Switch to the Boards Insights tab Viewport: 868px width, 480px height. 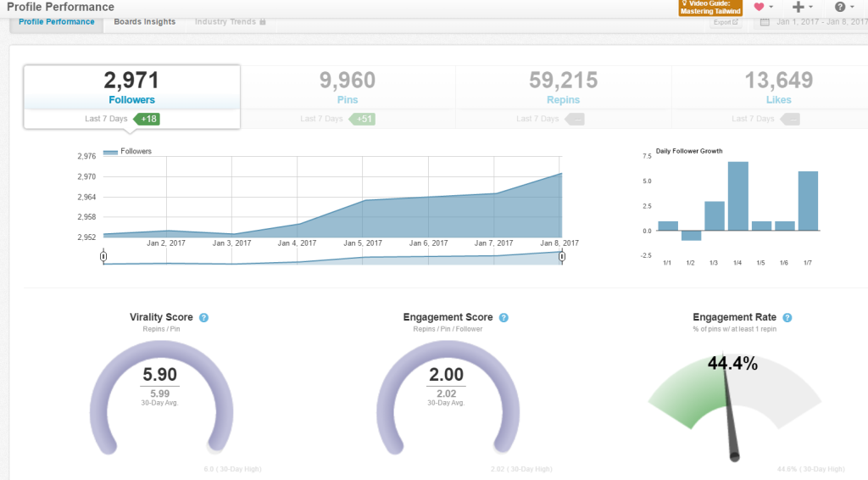pyautogui.click(x=144, y=22)
